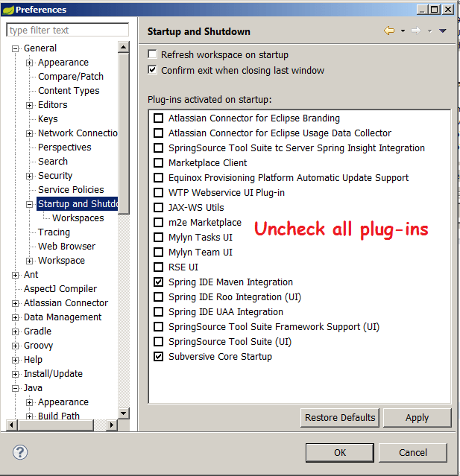Toggle SpringSource tc Server Spring Insight Integration

click(x=158, y=147)
